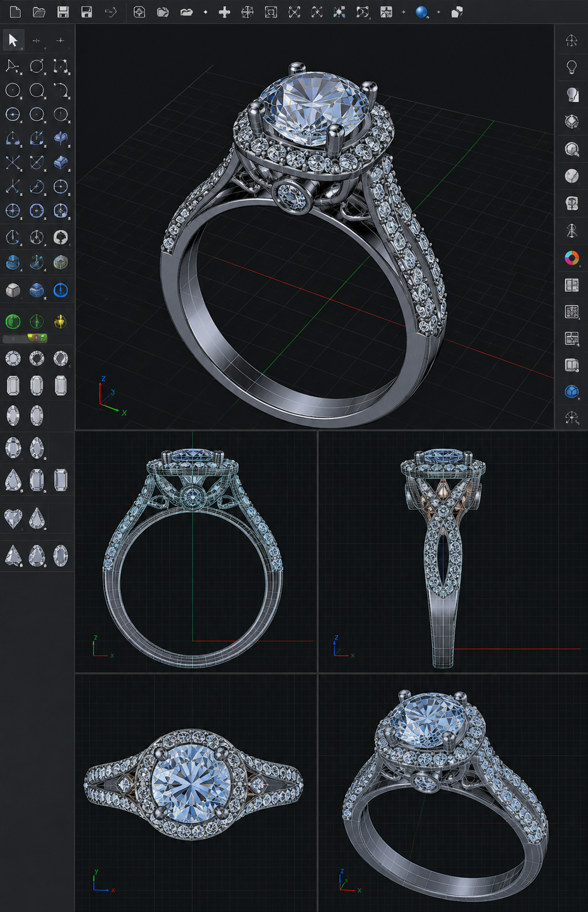The width and height of the screenshot is (588, 912).
Task: Click the blue cube icon in right sidebar
Action: [572, 391]
